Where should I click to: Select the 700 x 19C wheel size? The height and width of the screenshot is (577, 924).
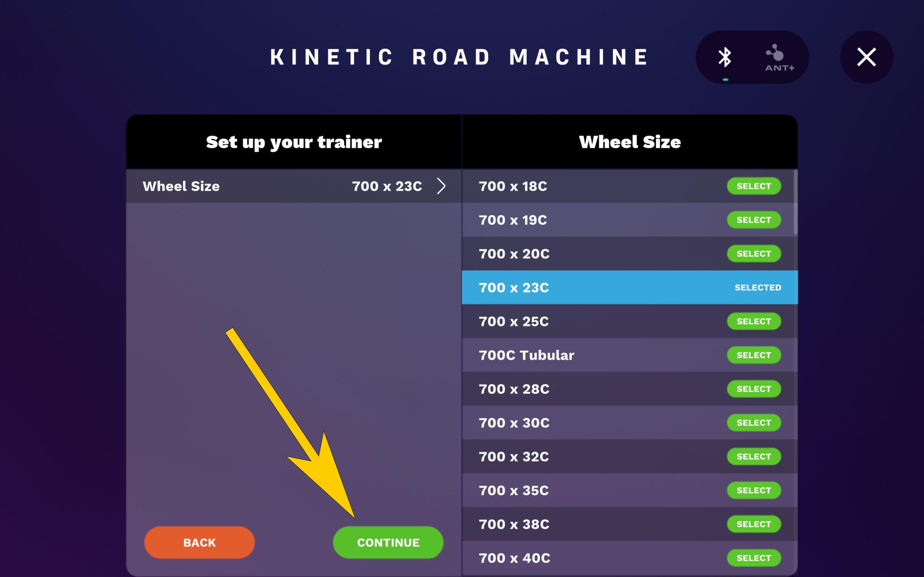[x=753, y=220]
